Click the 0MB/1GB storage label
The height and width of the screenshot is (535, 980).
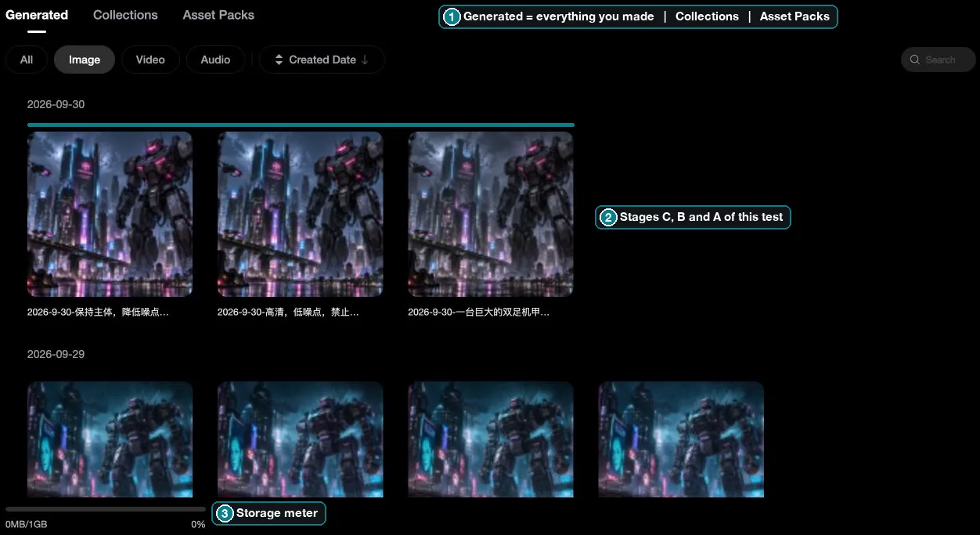tap(27, 524)
